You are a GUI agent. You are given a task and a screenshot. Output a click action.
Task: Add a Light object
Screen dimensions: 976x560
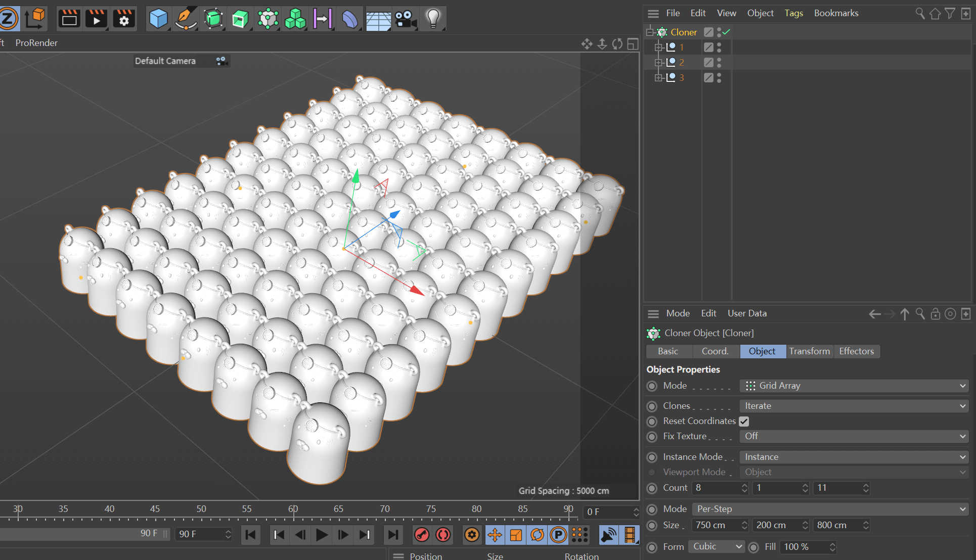click(433, 19)
